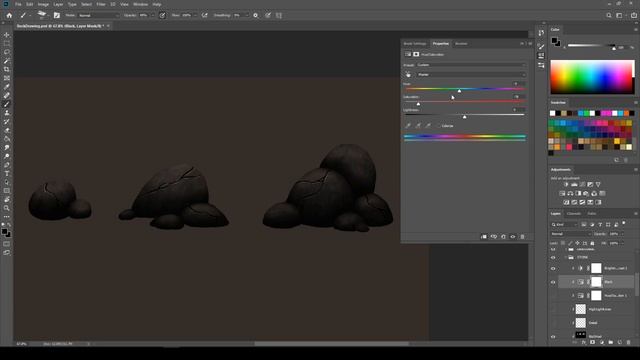Select the Eraser tool
Screen dimensions: 640x360
(7, 130)
